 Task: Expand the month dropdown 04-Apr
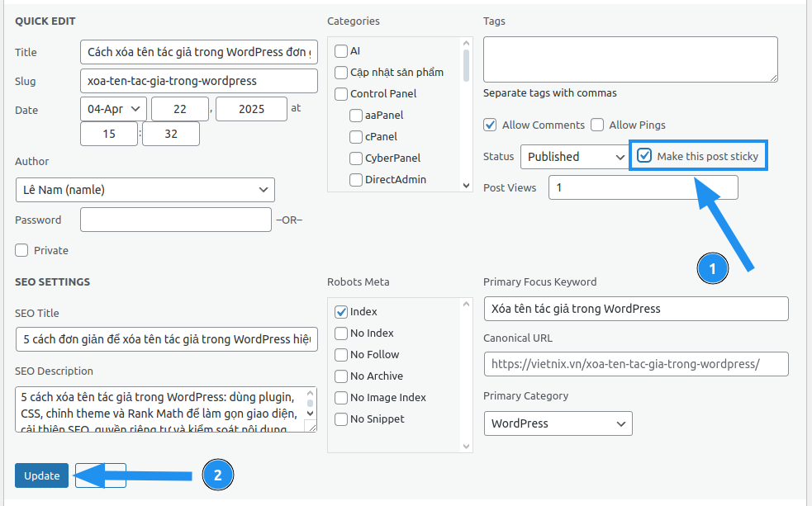click(113, 109)
